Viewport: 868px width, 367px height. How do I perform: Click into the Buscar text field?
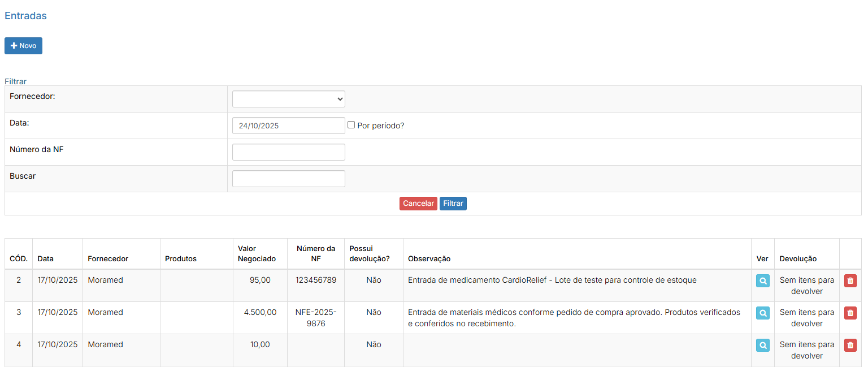coord(288,179)
